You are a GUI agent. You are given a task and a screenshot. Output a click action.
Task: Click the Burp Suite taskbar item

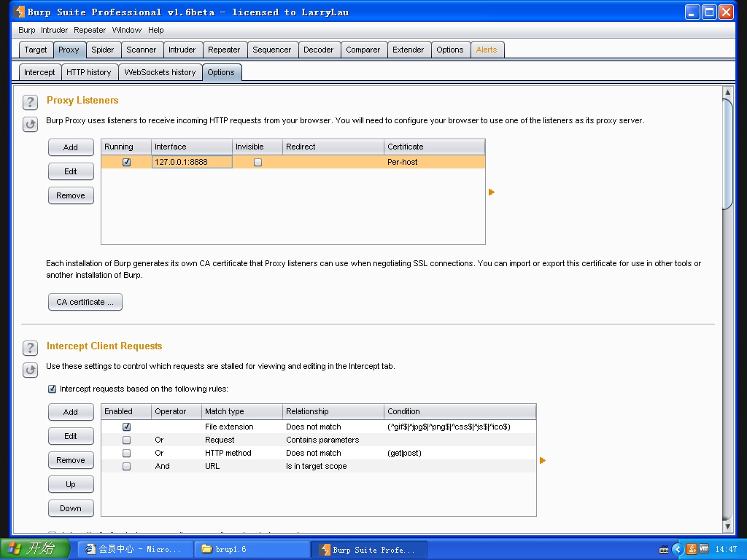(x=368, y=550)
